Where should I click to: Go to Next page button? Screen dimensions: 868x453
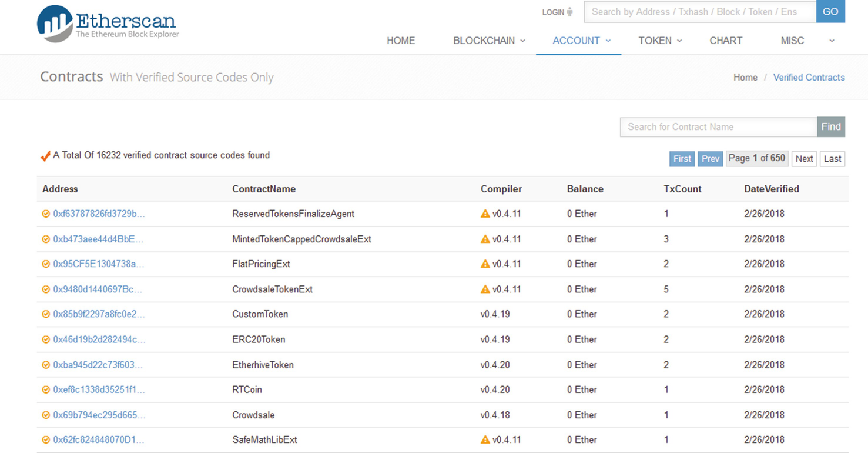(x=804, y=159)
